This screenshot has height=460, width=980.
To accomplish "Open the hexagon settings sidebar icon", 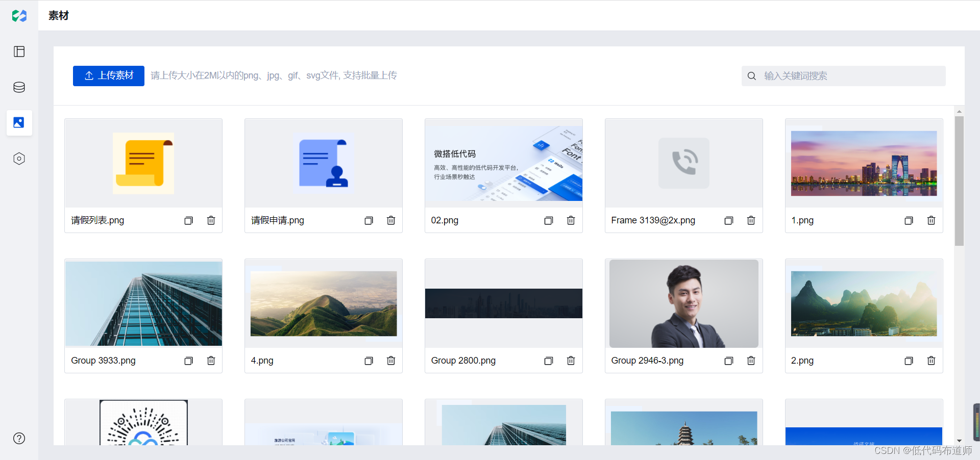I will [19, 159].
